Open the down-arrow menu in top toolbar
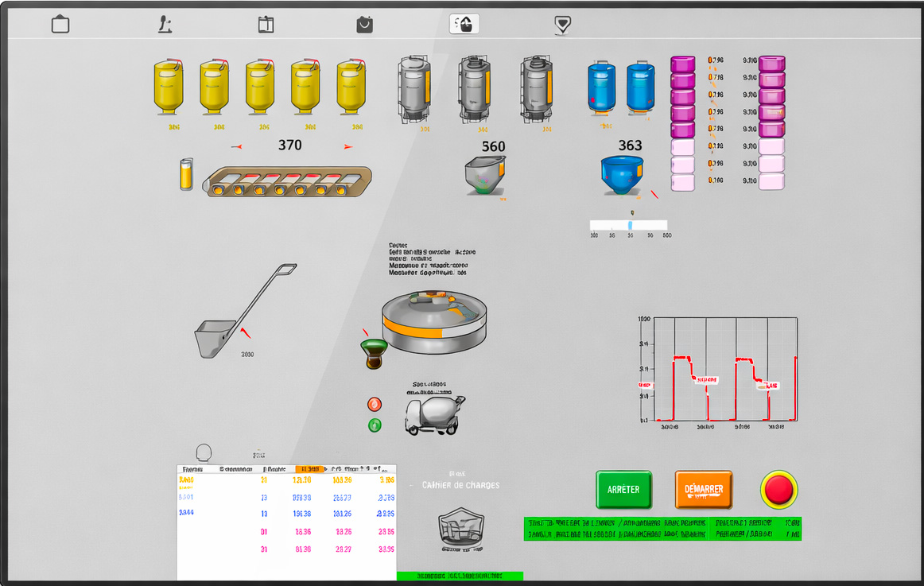 click(562, 25)
